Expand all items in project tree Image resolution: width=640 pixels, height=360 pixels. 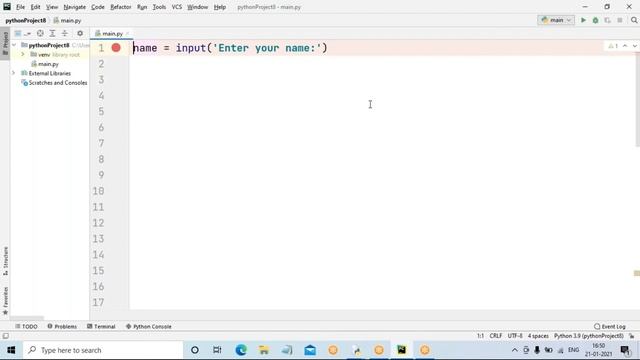pos(52,33)
